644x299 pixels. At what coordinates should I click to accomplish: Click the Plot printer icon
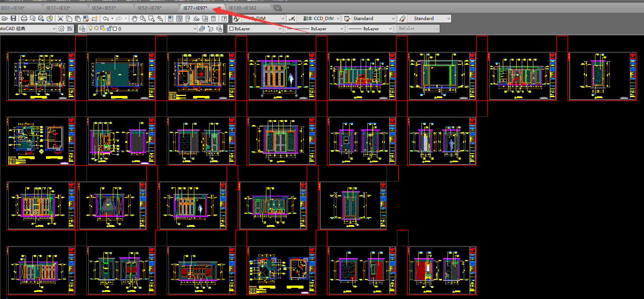tap(24, 19)
